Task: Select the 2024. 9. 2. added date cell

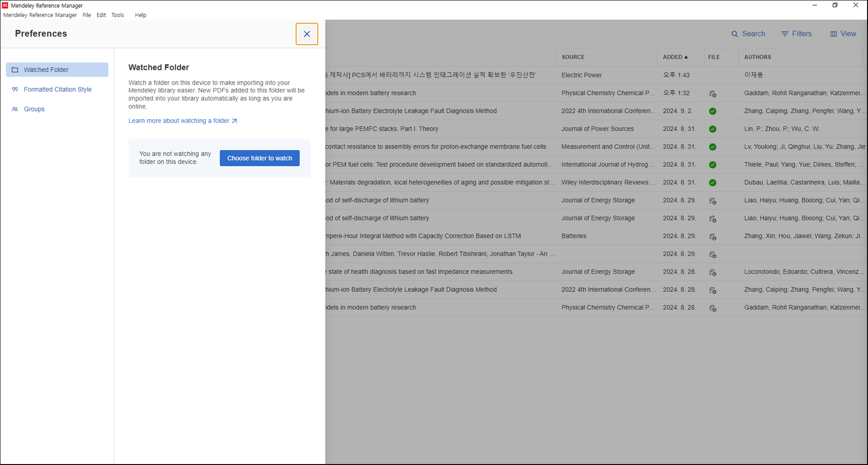Action: (x=678, y=111)
